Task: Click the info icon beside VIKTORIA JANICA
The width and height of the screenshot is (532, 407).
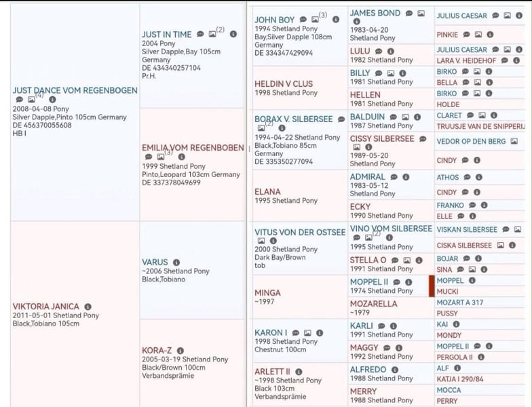Action: click(x=88, y=307)
